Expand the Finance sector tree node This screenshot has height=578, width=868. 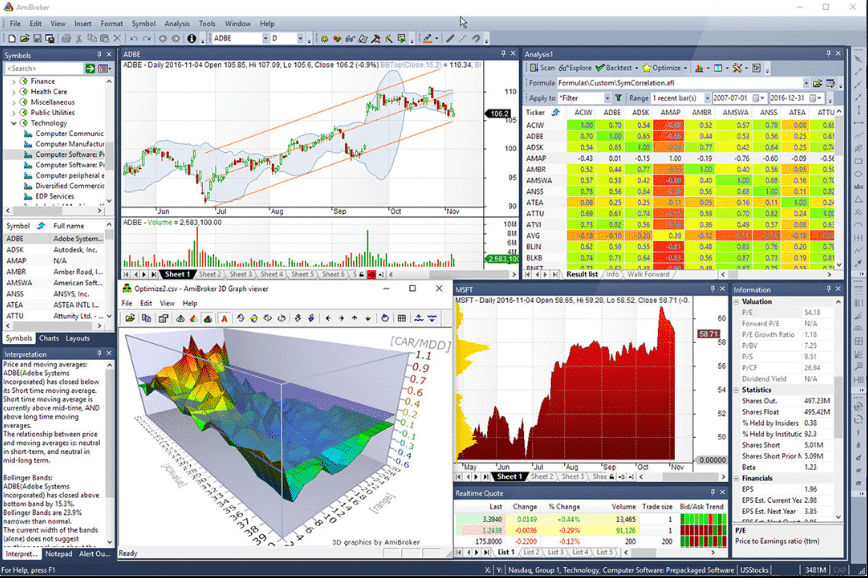click(x=14, y=81)
